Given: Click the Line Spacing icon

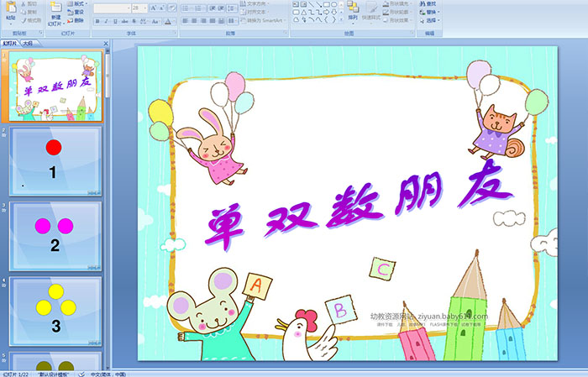Looking at the screenshot, I should (232, 8).
